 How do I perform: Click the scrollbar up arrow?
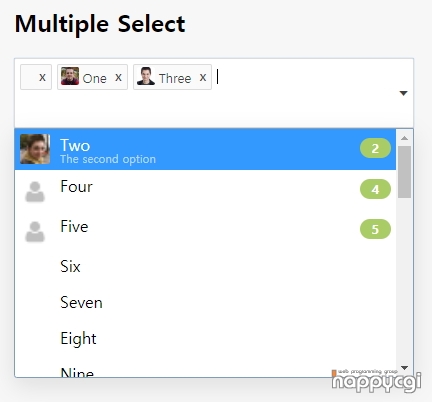[x=404, y=138]
